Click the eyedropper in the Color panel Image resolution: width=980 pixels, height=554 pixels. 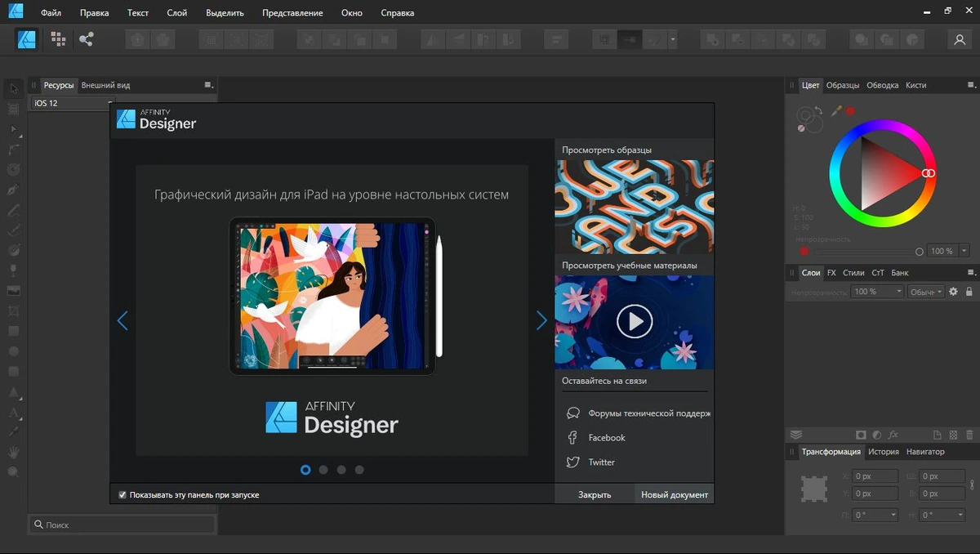point(836,110)
